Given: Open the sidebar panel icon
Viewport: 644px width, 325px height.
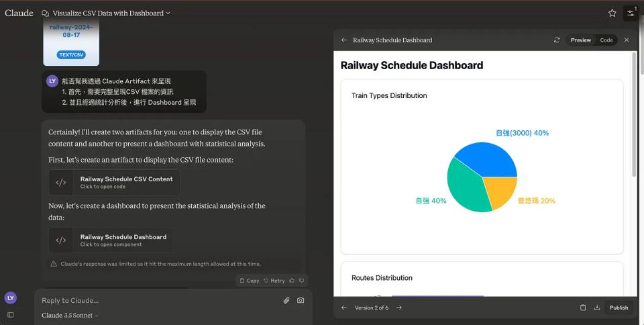Looking at the screenshot, I should (x=10, y=314).
